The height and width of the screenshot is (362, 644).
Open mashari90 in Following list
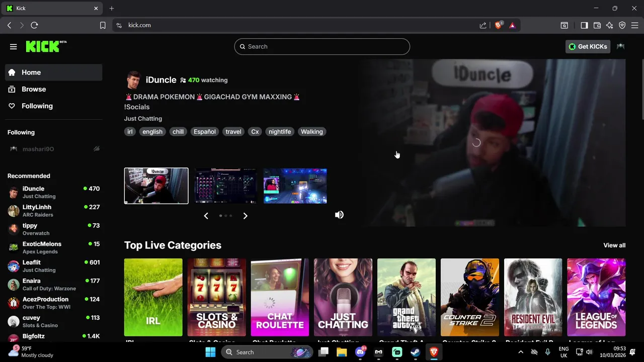pyautogui.click(x=53, y=149)
